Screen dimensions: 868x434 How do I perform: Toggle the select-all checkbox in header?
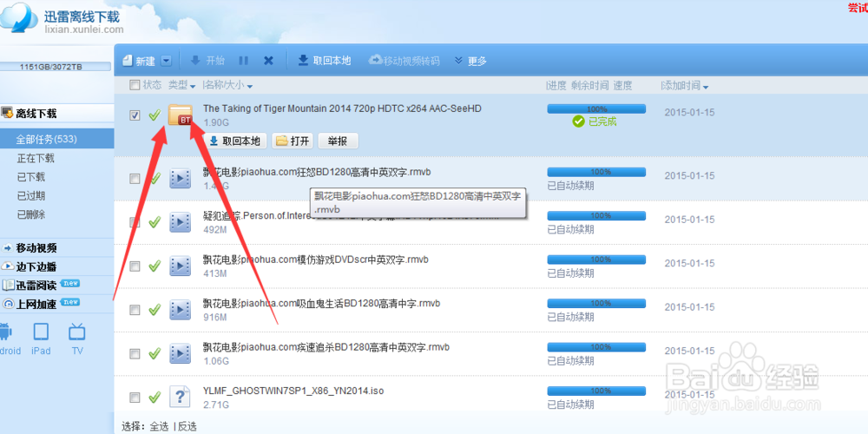pos(135,85)
